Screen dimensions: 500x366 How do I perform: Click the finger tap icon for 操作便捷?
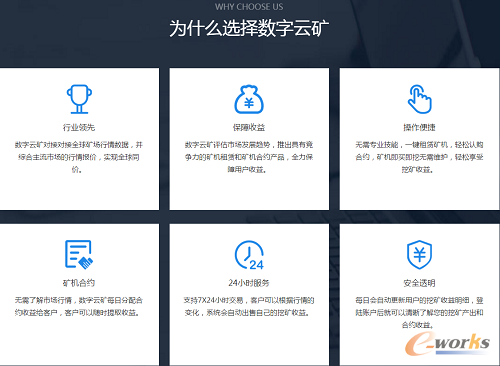tap(419, 99)
